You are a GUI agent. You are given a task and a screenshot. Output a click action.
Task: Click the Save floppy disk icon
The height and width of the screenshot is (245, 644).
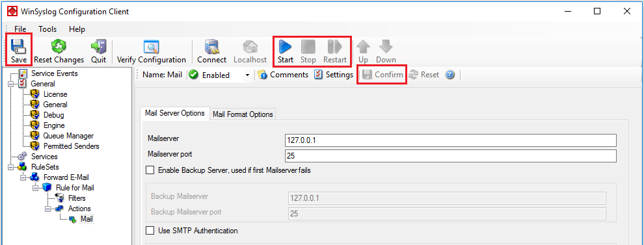[18, 47]
